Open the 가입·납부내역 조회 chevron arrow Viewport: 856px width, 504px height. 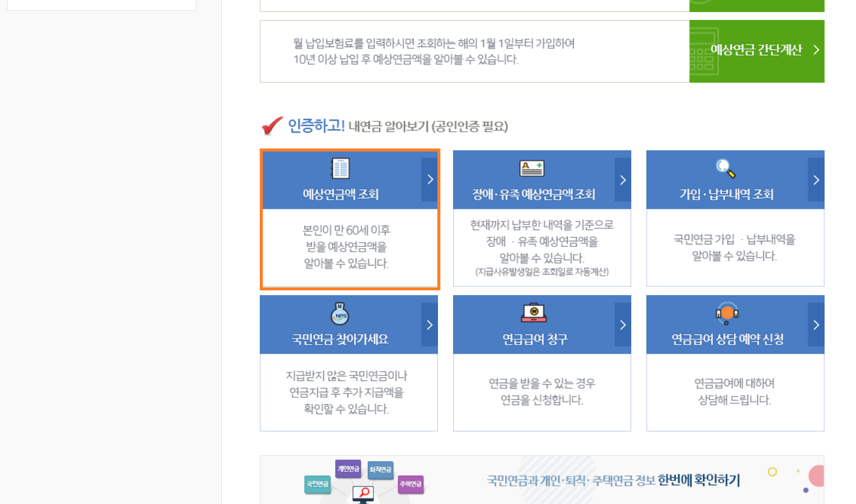click(815, 179)
